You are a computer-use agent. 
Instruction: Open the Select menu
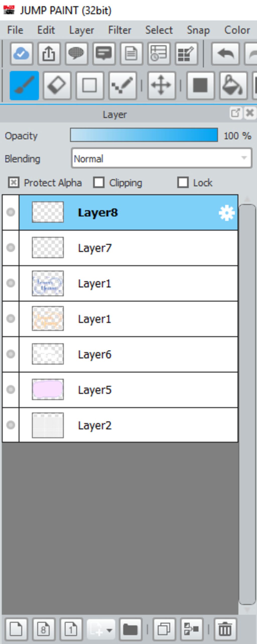pos(159,30)
